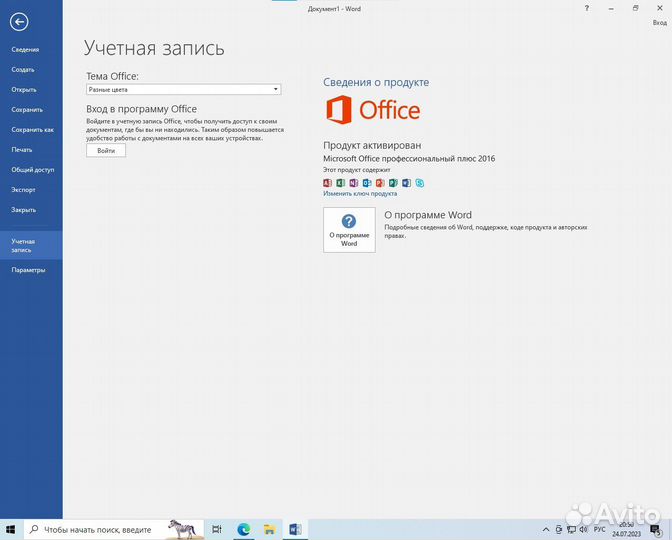Open Параметры options

pyautogui.click(x=28, y=270)
